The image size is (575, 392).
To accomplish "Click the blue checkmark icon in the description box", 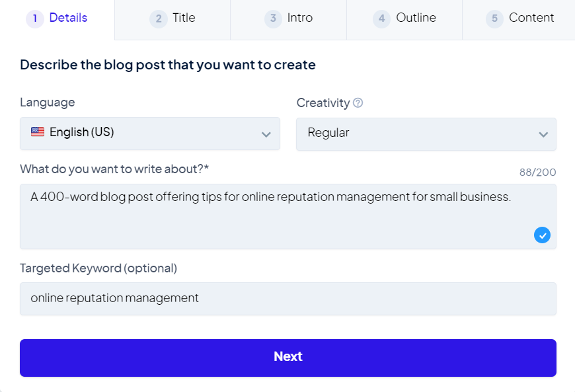I will click(x=542, y=235).
